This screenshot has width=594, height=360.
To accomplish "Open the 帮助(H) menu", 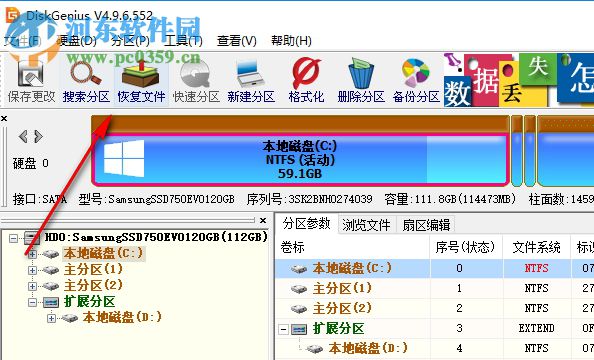I will point(291,41).
